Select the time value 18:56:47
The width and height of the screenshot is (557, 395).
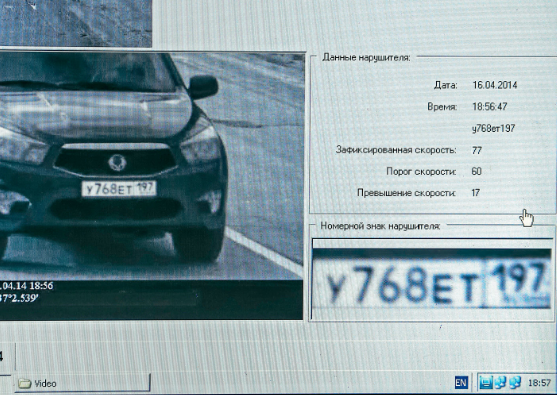click(x=490, y=107)
